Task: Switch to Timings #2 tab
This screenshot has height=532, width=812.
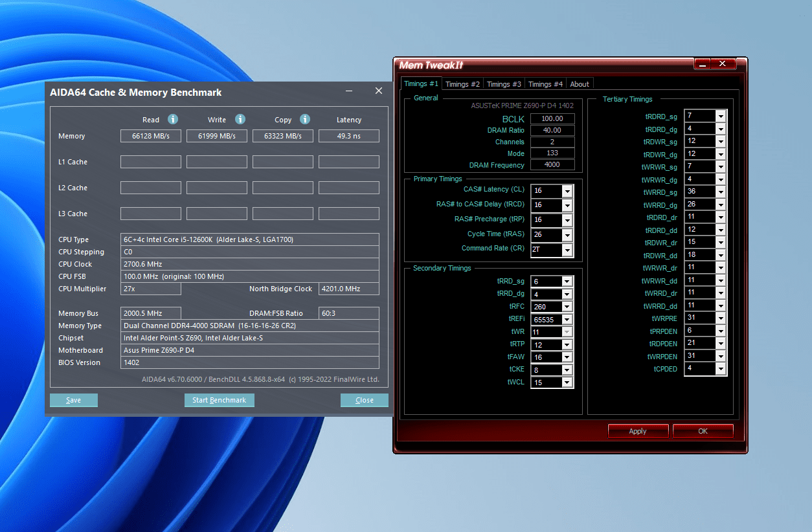Action: 462,84
